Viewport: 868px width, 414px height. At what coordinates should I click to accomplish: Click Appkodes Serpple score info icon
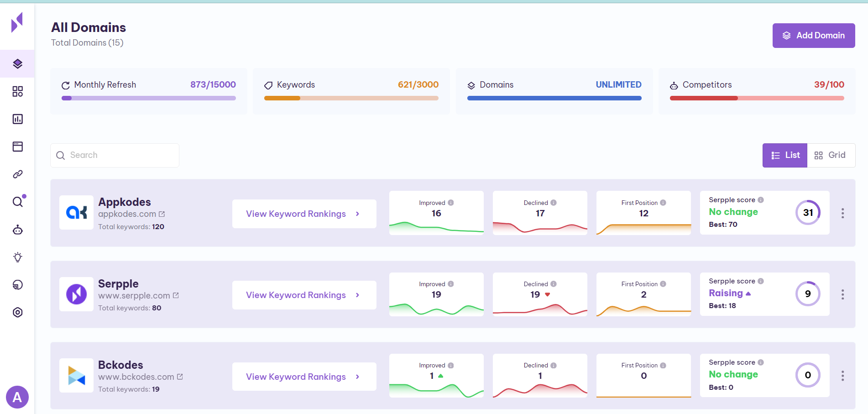pyautogui.click(x=761, y=200)
